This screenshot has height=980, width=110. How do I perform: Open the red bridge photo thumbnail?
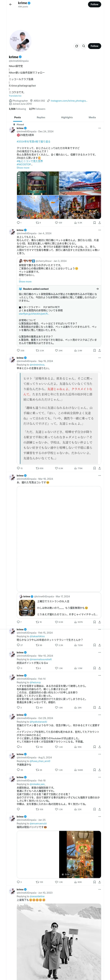tap(80, 183)
